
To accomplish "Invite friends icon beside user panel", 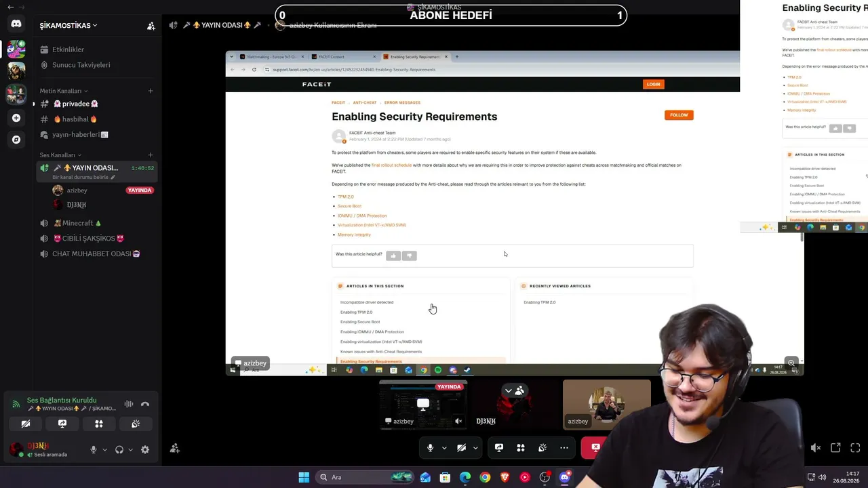I will [175, 448].
